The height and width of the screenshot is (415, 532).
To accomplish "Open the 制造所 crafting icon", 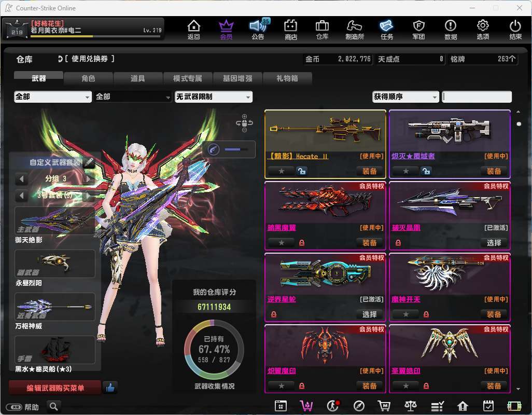I will tap(355, 29).
